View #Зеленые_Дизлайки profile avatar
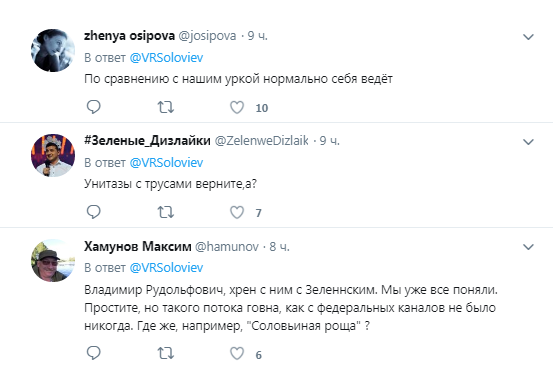The width and height of the screenshot is (553, 367). point(53,155)
